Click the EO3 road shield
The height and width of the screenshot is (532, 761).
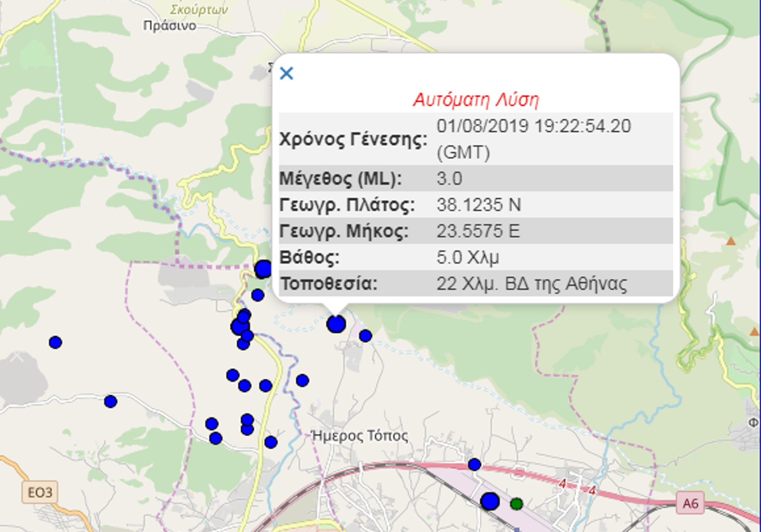(40, 492)
